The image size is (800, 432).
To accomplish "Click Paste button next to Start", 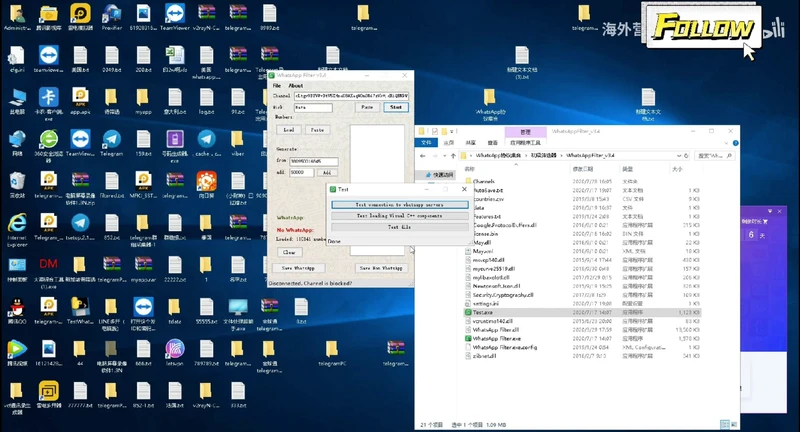I will (367, 107).
